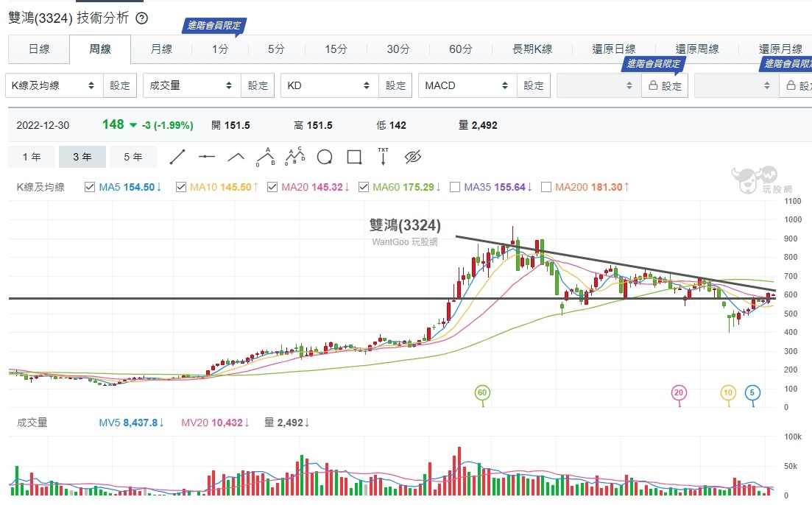This screenshot has width=812, height=505.
Task: Select the ABCD pattern drawing tool
Action: (x=295, y=157)
